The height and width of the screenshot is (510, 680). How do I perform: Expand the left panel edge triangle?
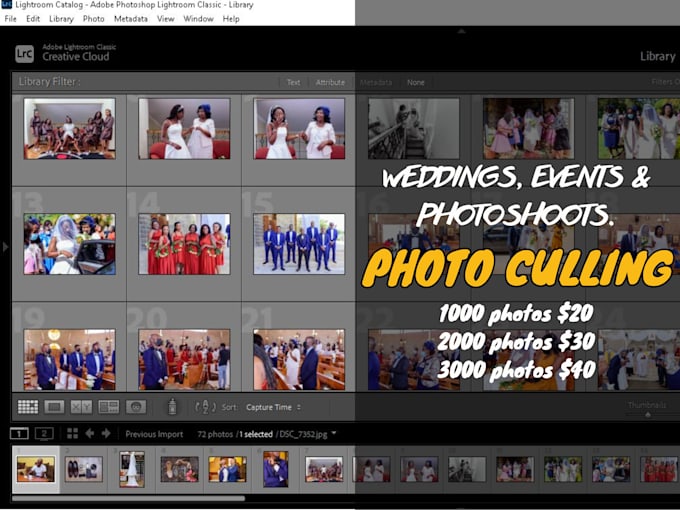5,247
